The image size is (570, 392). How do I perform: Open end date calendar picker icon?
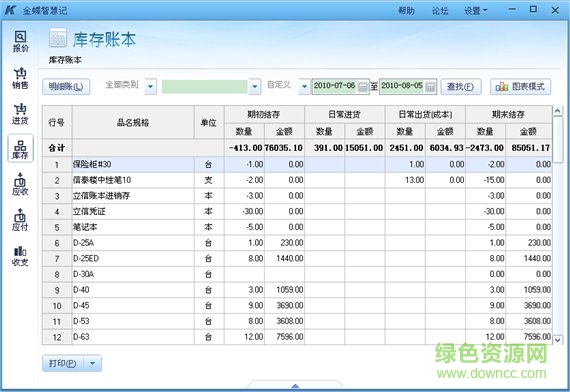tap(430, 87)
